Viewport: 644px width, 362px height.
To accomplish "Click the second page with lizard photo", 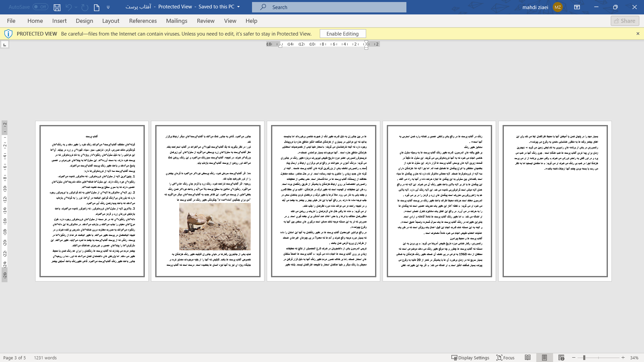I will 208,201.
